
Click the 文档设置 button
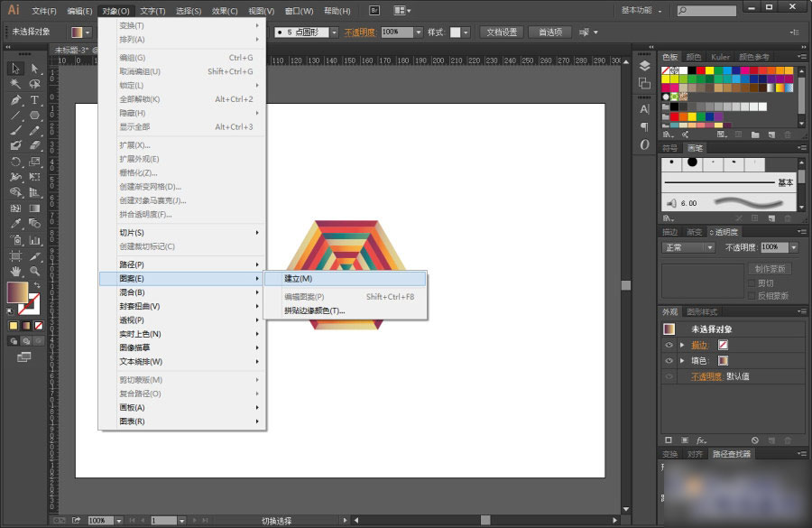pos(502,32)
